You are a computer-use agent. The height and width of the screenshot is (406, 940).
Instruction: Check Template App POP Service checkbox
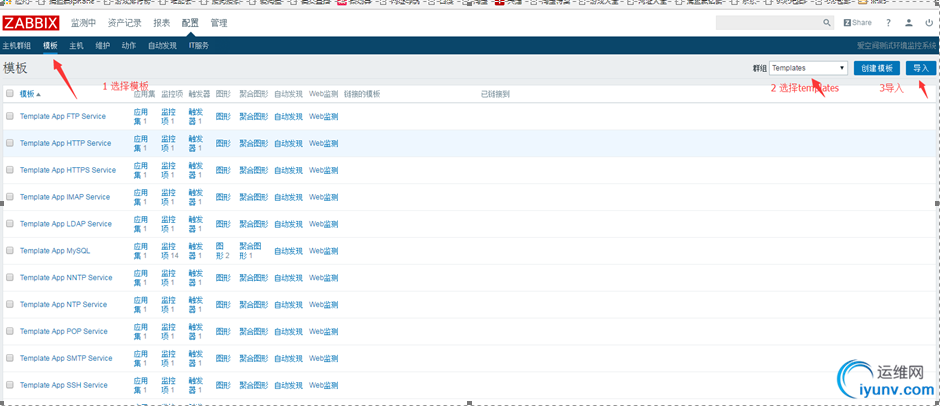10,331
